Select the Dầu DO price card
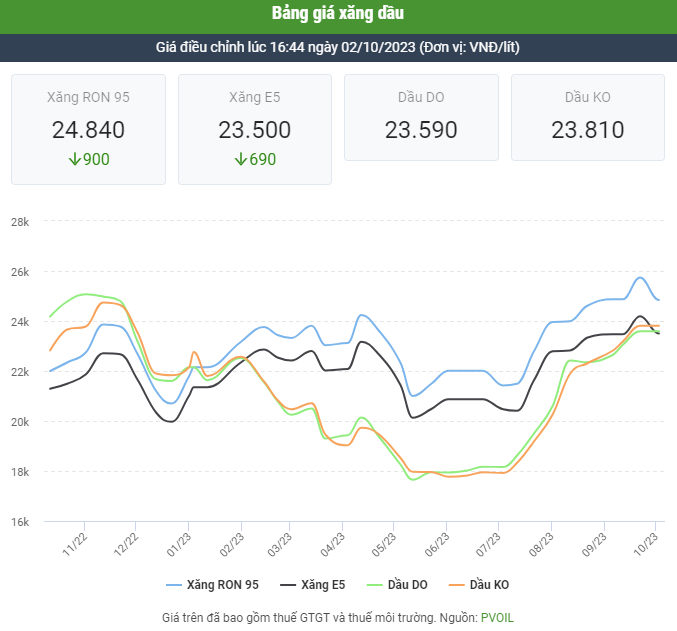The height and width of the screenshot is (631, 677). pos(421,118)
